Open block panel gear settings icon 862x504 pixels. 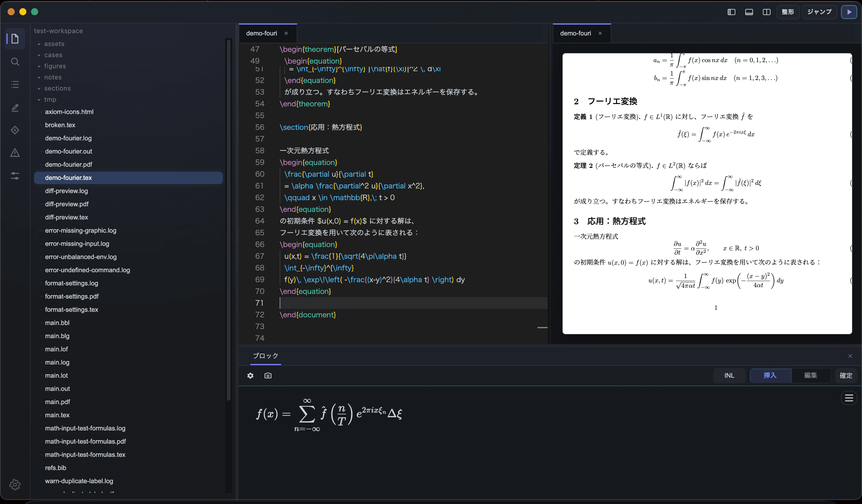point(250,375)
